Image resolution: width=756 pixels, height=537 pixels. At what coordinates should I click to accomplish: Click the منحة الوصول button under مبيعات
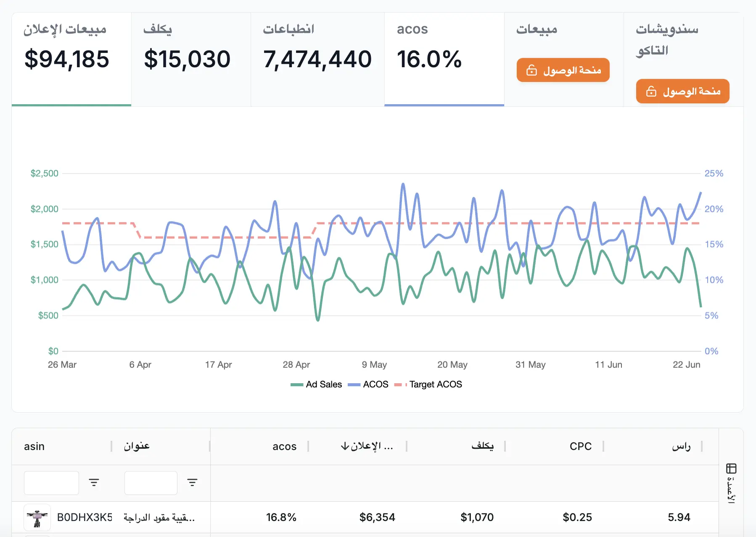(563, 70)
